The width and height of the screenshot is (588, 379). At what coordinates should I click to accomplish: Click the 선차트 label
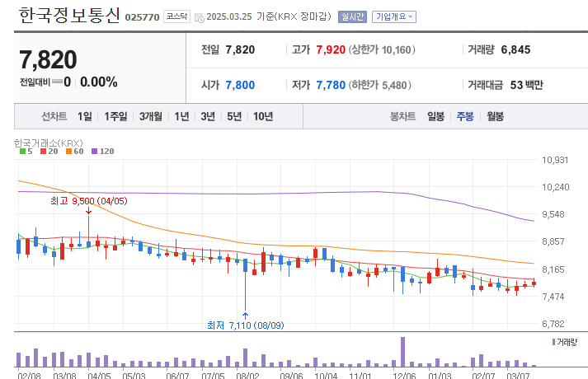(x=54, y=116)
